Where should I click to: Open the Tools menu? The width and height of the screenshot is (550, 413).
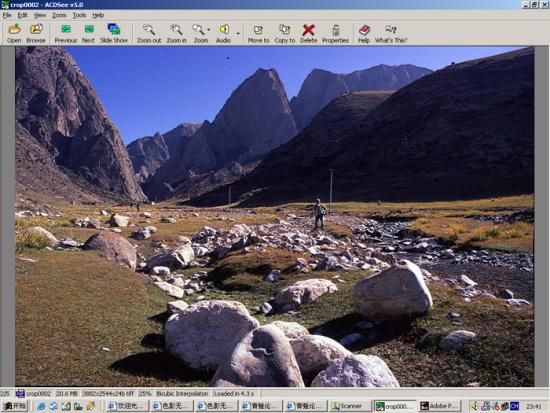79,15
